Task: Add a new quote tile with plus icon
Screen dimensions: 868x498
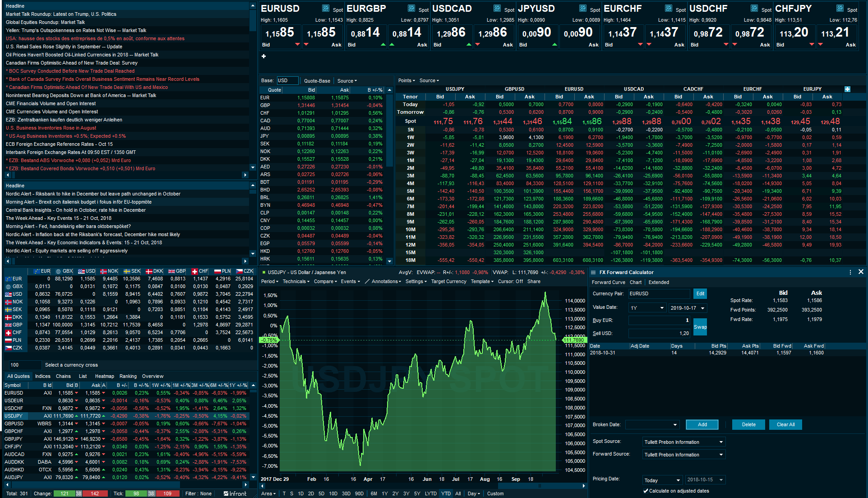Action: [x=264, y=56]
